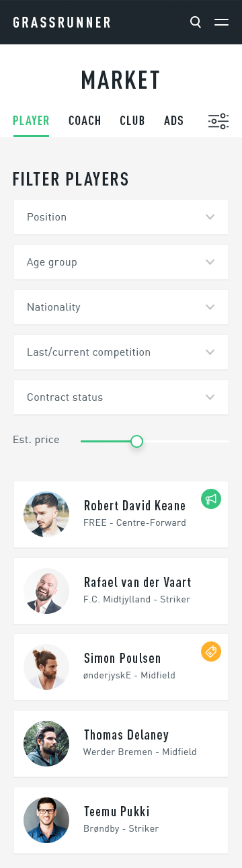242x868 pixels.
Task: Click the Grassrunner logo
Action: coord(62,22)
